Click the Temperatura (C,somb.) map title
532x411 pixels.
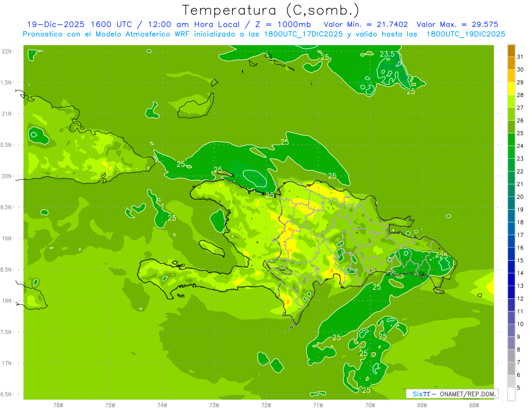click(x=270, y=10)
